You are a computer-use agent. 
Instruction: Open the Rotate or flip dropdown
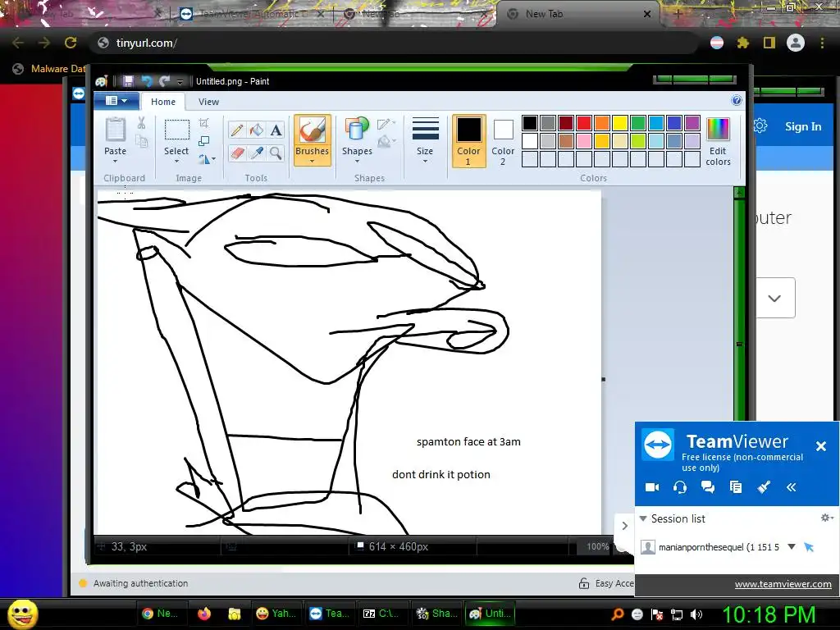[x=208, y=159]
